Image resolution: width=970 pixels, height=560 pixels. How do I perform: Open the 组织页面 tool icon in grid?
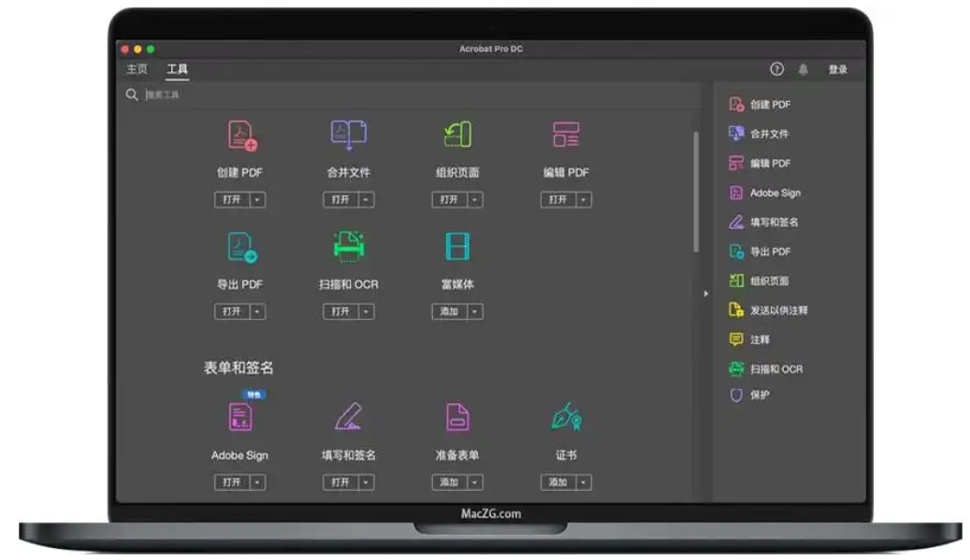pos(457,134)
